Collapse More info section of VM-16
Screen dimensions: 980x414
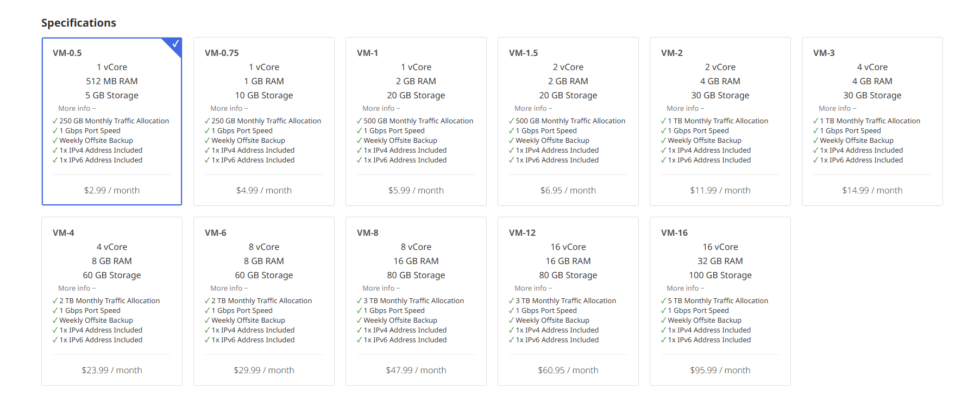tap(685, 288)
